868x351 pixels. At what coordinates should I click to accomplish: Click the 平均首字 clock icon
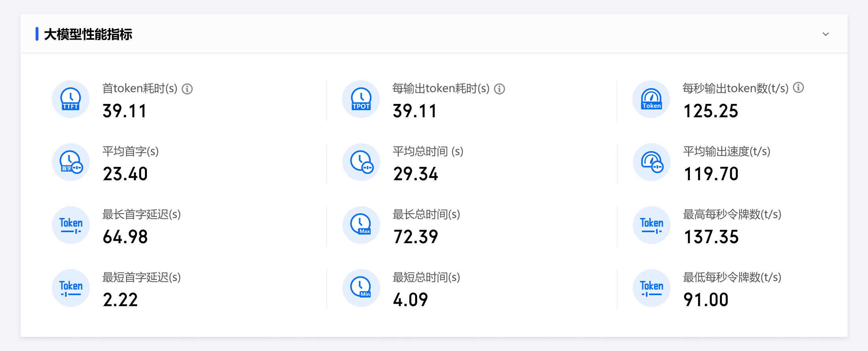pos(71,162)
